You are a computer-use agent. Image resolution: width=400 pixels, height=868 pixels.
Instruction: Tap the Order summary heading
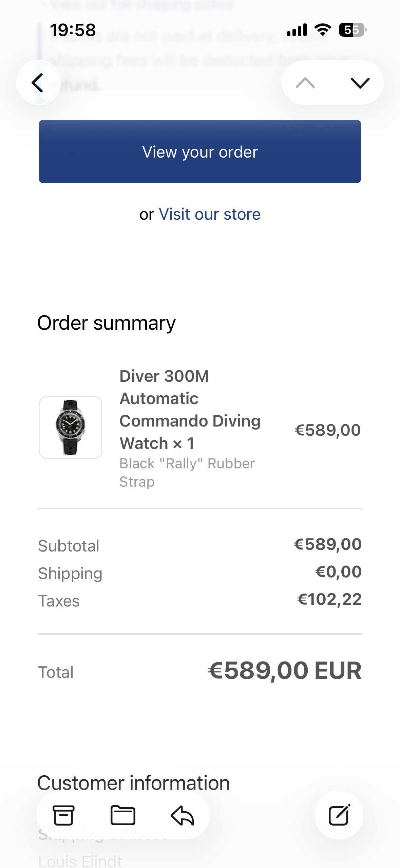106,323
